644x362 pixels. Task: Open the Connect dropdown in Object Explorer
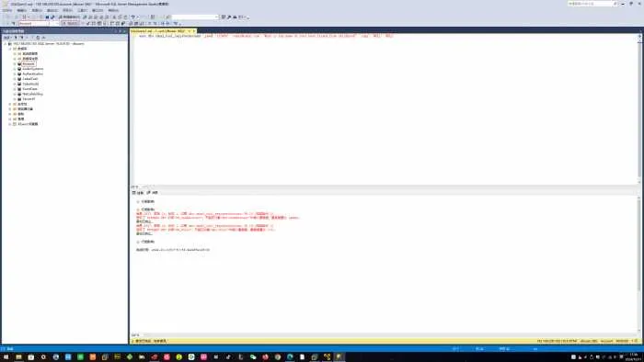(x=7, y=38)
